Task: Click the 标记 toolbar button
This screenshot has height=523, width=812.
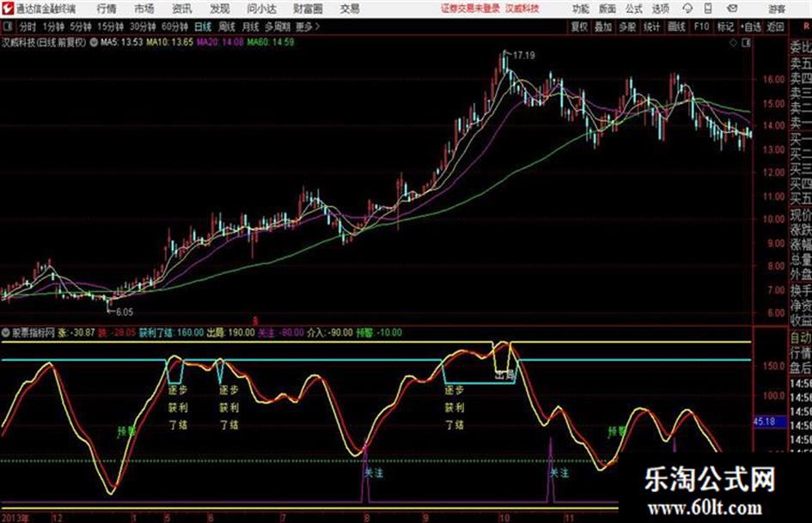Action: tap(725, 27)
